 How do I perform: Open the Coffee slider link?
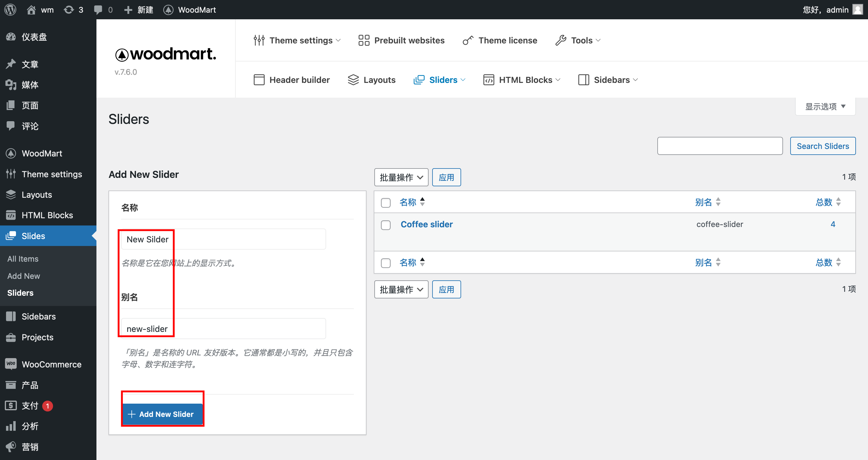[426, 225]
